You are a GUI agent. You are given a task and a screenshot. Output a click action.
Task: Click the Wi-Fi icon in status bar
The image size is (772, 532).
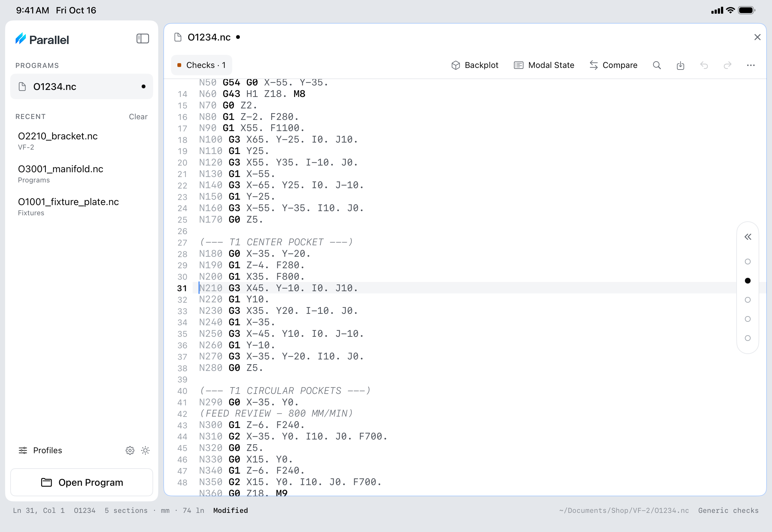[730, 10]
